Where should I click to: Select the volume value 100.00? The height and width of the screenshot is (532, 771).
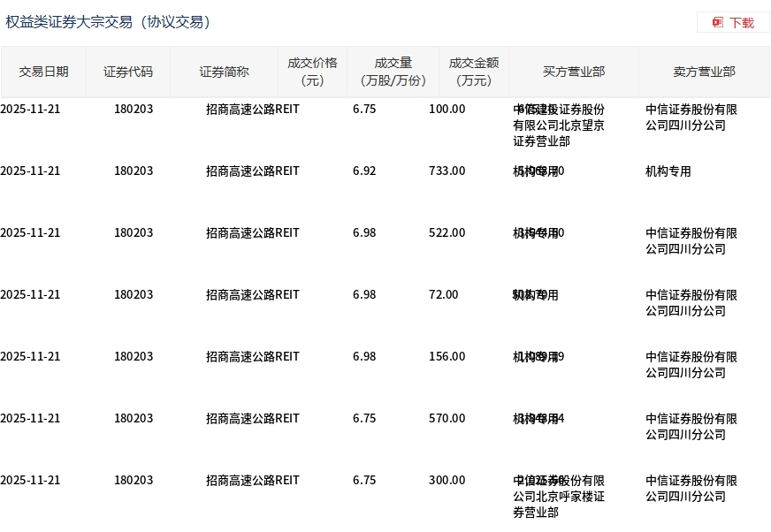click(447, 110)
